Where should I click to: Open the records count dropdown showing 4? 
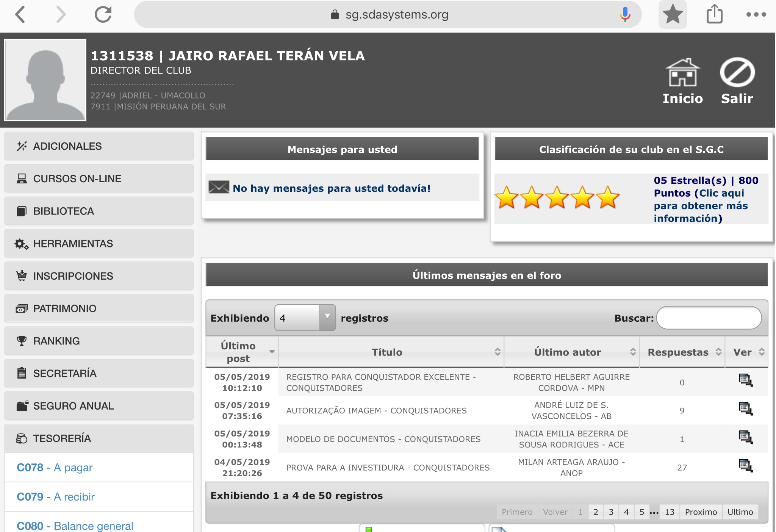point(305,318)
